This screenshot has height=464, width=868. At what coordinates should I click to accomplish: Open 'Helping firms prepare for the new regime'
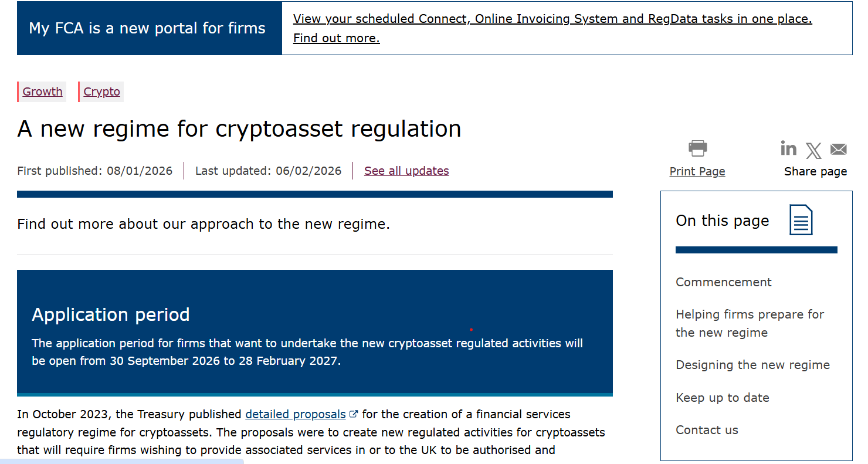point(750,323)
